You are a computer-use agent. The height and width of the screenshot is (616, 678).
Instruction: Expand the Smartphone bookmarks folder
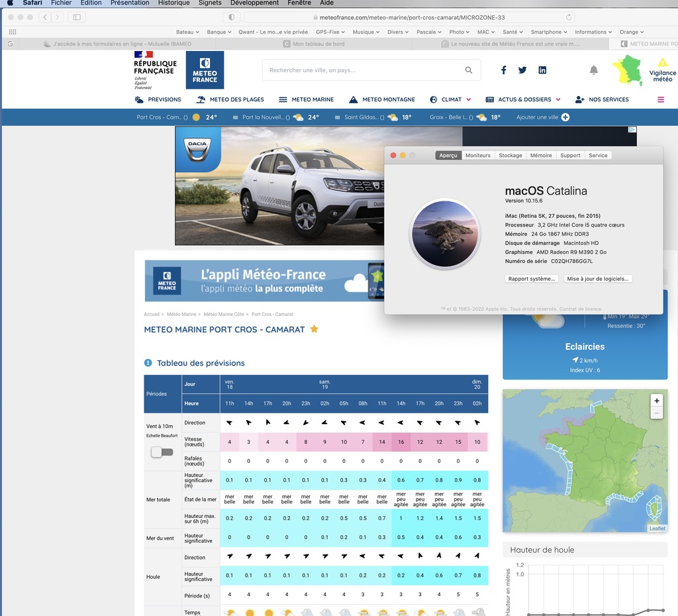coord(549,32)
